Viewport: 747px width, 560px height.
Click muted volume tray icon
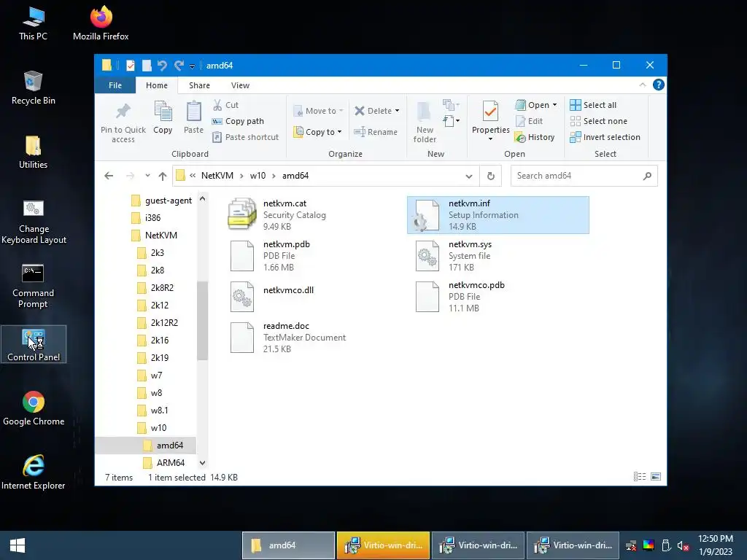point(683,545)
